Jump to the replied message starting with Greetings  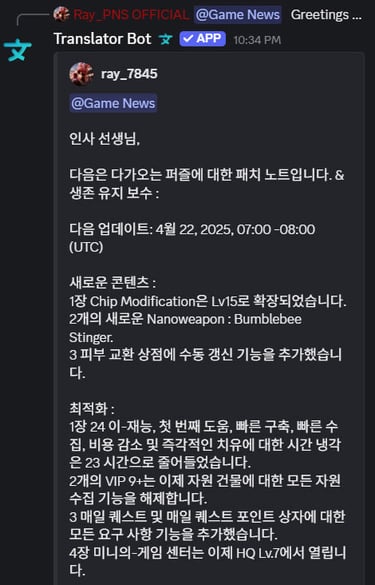click(x=326, y=15)
